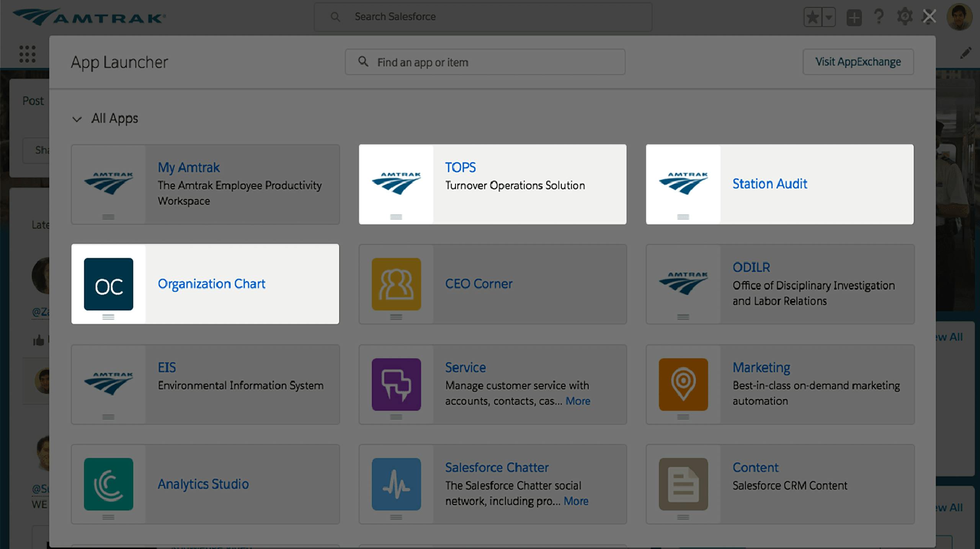Click the Find an app or item field
Viewport: 980px width, 549px height.
click(485, 62)
